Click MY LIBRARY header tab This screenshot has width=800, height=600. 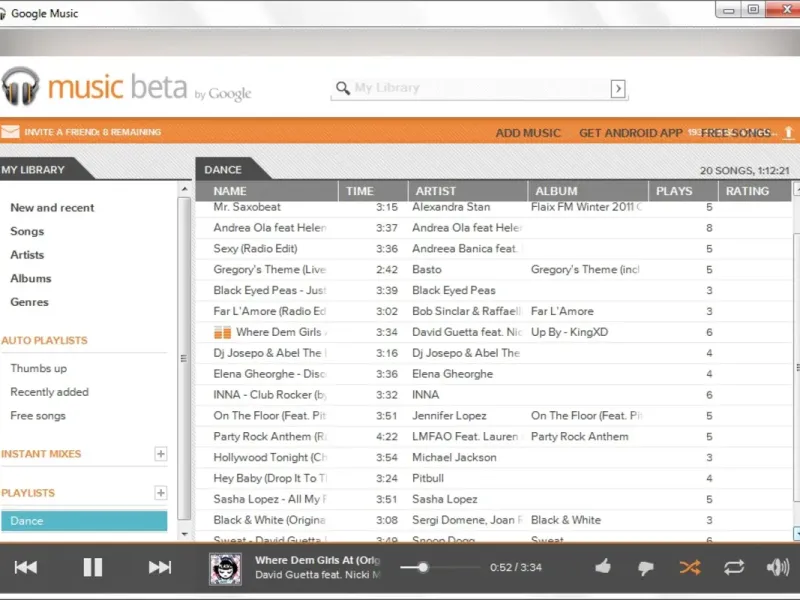point(43,169)
